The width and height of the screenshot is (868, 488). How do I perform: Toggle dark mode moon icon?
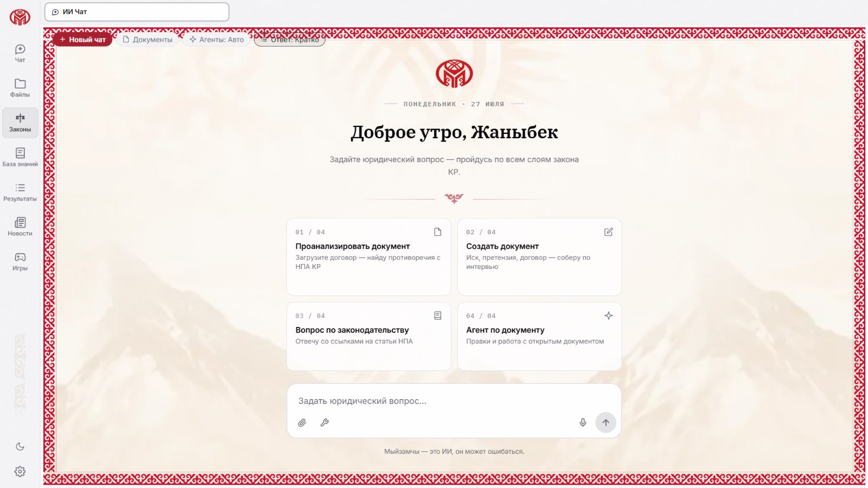[20, 447]
